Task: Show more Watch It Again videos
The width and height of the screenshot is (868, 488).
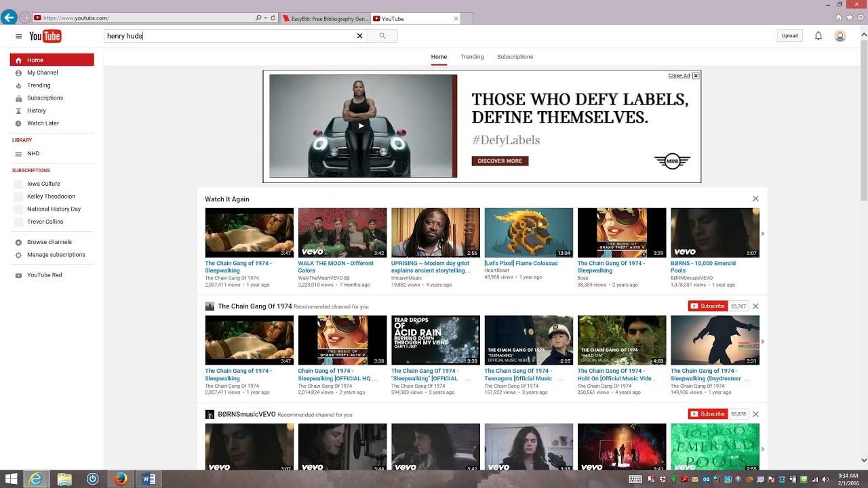Action: pyautogui.click(x=762, y=234)
